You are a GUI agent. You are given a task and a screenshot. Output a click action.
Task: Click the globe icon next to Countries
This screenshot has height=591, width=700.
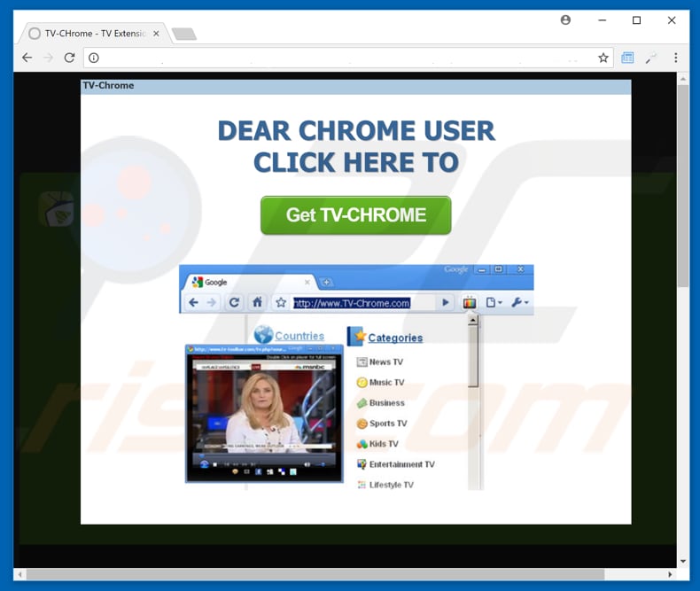[x=263, y=335]
